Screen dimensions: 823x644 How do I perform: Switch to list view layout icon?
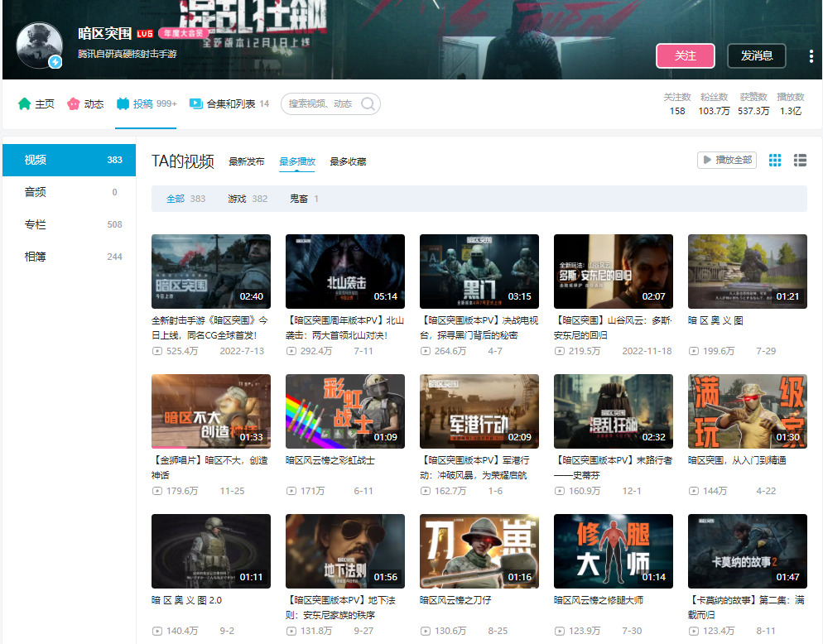pyautogui.click(x=800, y=160)
